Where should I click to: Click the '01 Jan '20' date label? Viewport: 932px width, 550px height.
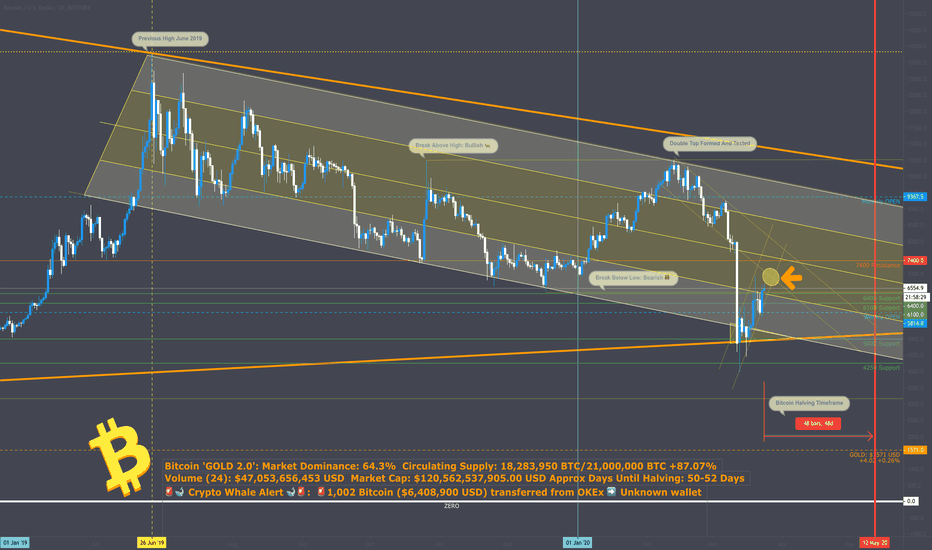pyautogui.click(x=578, y=543)
